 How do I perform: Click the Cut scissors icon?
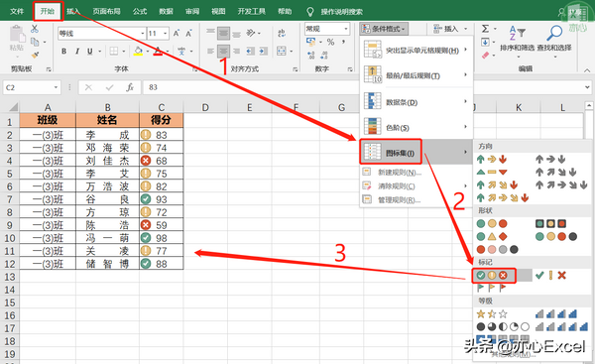(35, 29)
